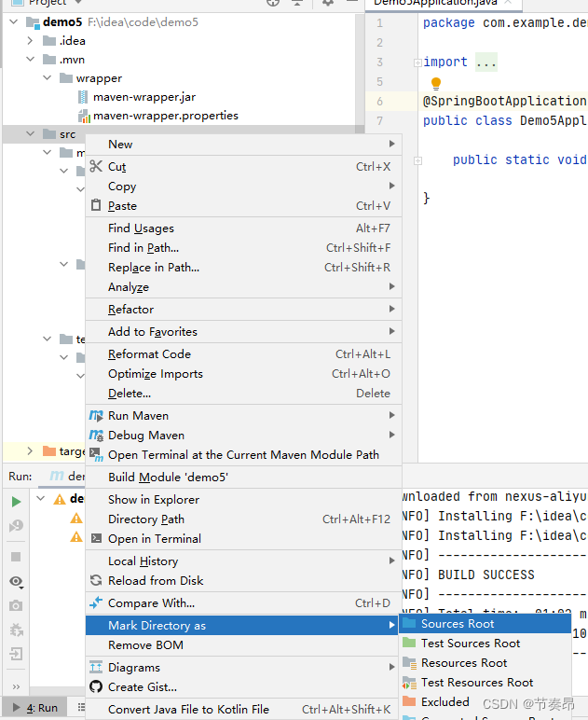Collapse the demo5 run tree node
Image resolution: width=588 pixels, height=720 pixels.
[41, 498]
